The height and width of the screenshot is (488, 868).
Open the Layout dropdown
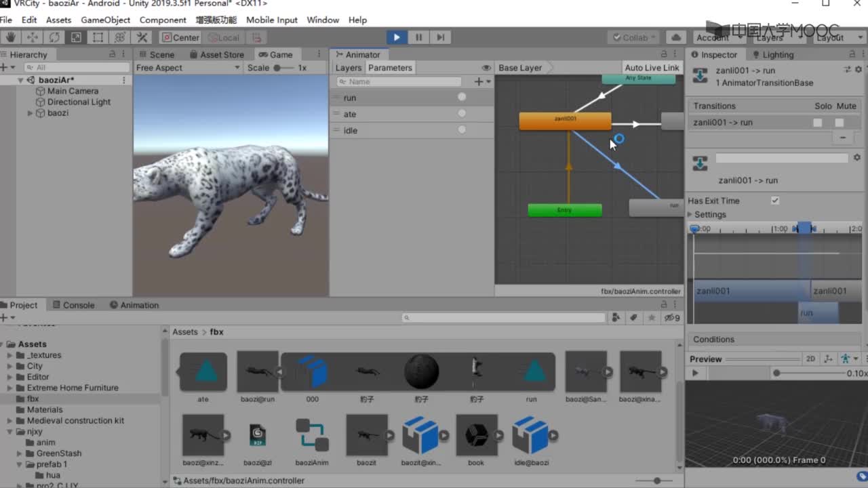click(838, 37)
